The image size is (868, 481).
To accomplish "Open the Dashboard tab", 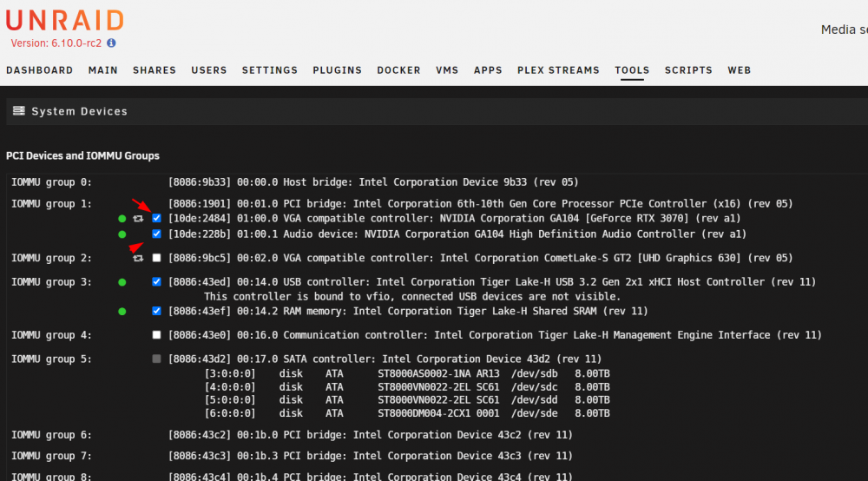I will point(39,70).
